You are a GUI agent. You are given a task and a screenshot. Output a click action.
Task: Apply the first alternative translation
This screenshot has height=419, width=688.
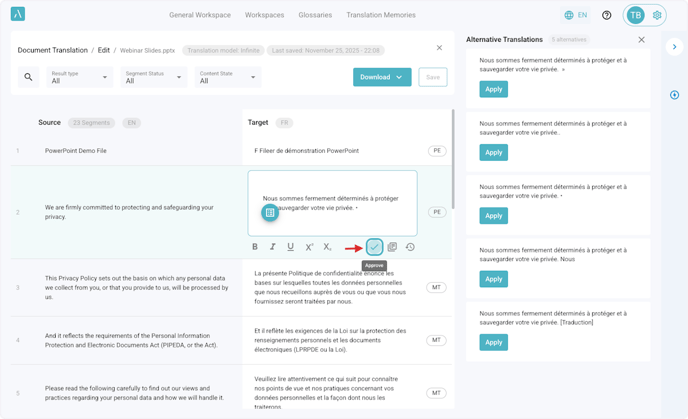(x=493, y=89)
